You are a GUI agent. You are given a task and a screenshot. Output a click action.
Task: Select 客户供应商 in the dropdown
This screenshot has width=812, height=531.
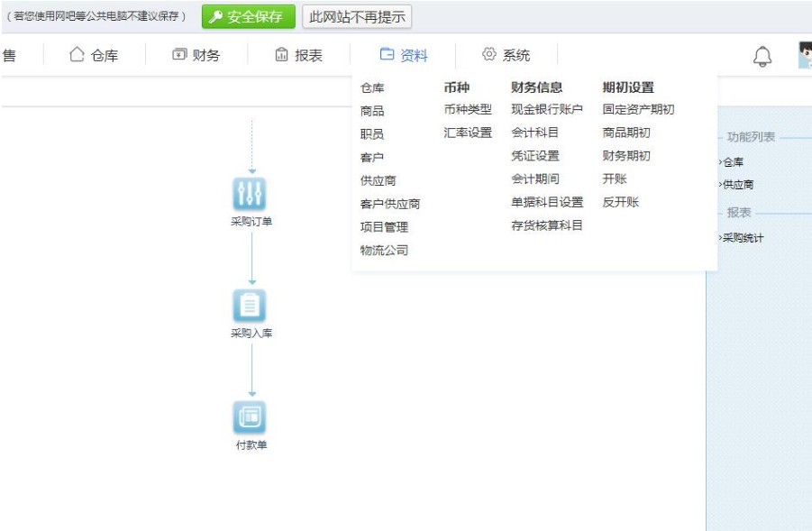390,204
